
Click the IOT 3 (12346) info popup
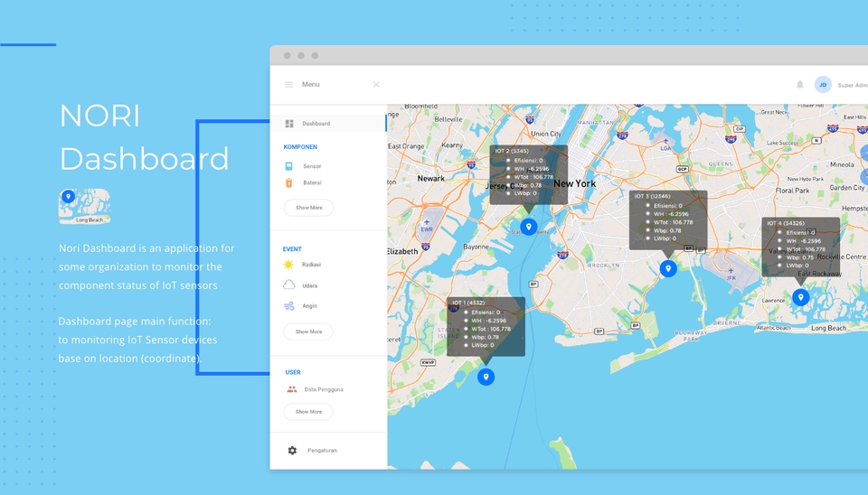click(668, 220)
